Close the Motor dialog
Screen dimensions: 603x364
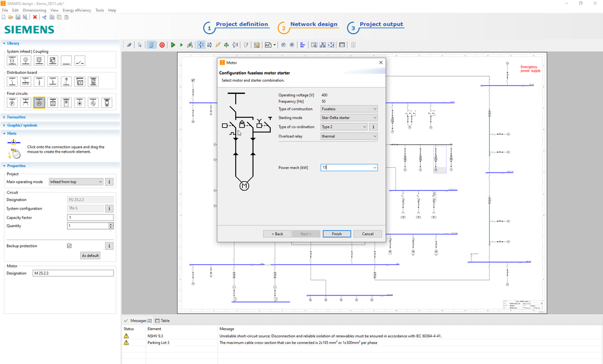(x=381, y=62)
